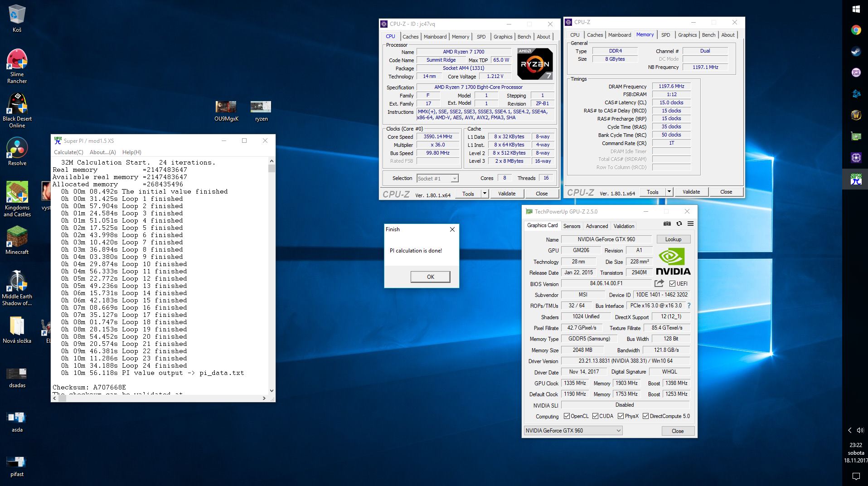The height and width of the screenshot is (486, 868).
Task: Select the Kingdoms and Castles icon
Action: click(17, 199)
